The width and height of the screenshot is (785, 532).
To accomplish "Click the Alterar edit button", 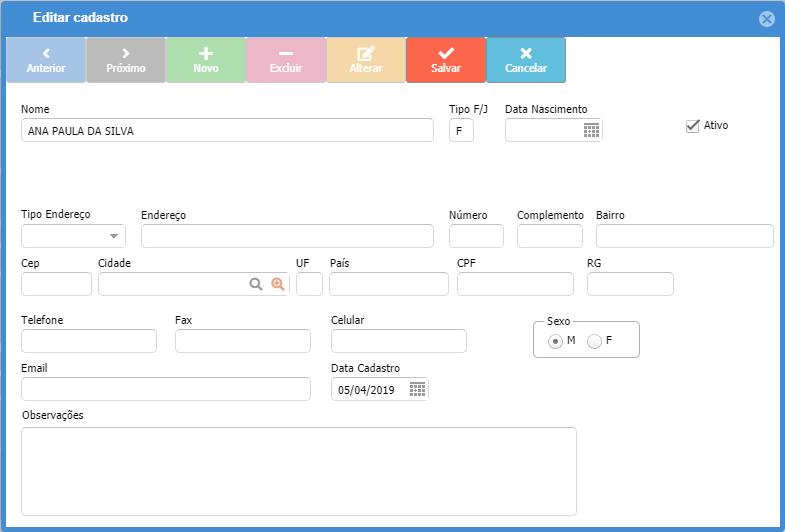I will [x=366, y=60].
